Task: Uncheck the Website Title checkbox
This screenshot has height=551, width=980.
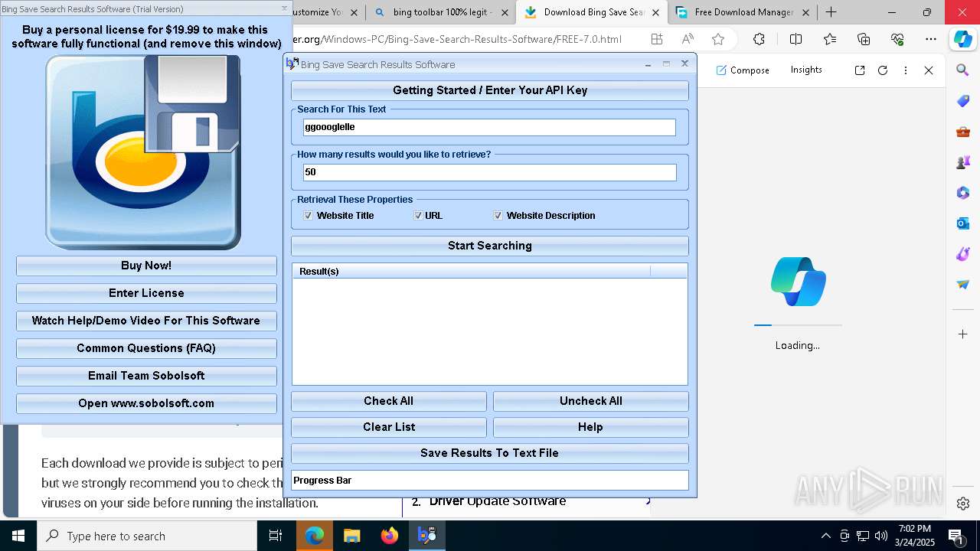Action: pyautogui.click(x=309, y=216)
